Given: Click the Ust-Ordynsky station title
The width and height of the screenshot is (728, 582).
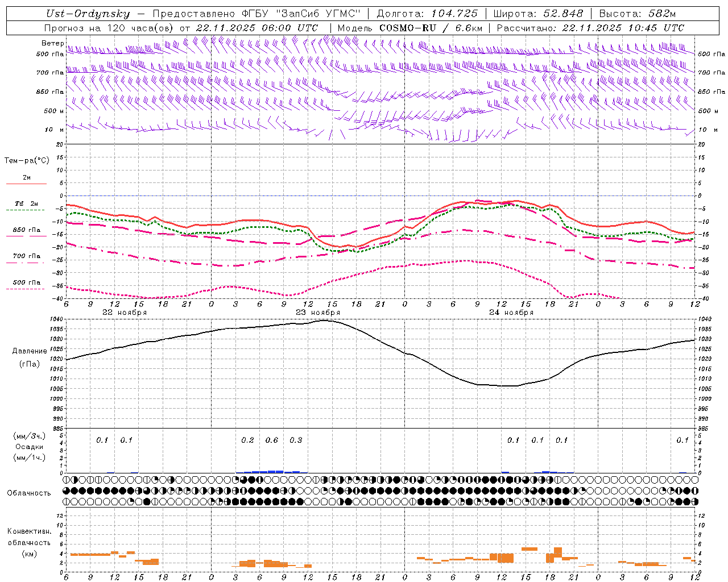Looking at the screenshot, I should 88,14.
